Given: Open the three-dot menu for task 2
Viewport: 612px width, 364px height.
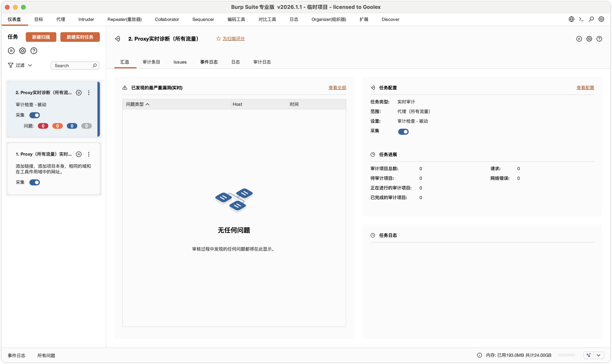Looking at the screenshot, I should [x=89, y=92].
